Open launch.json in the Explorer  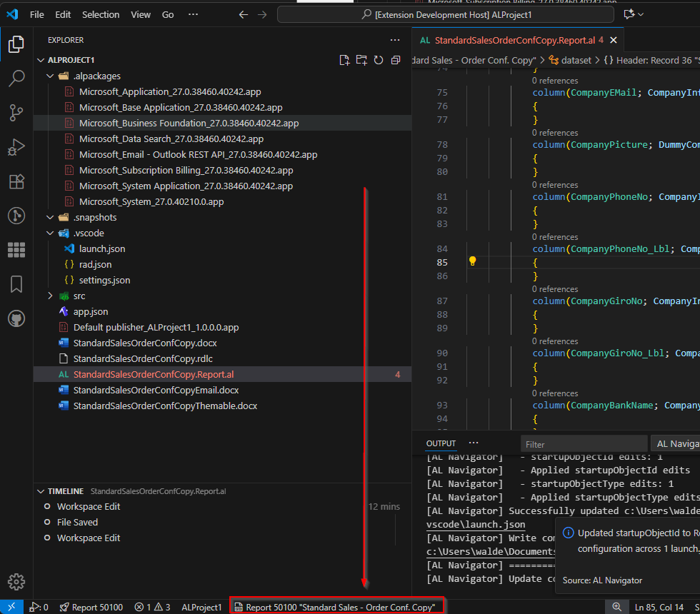pyautogui.click(x=102, y=248)
